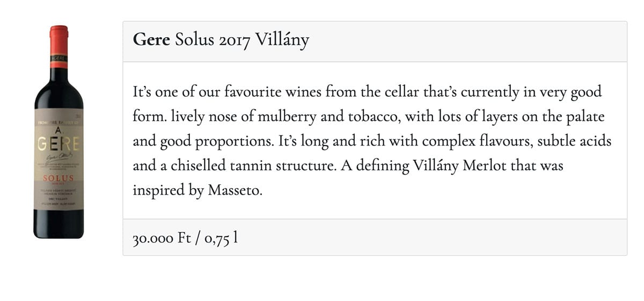Click the 30.000 Ft price text
The width and height of the screenshot is (644, 301).
(x=159, y=238)
